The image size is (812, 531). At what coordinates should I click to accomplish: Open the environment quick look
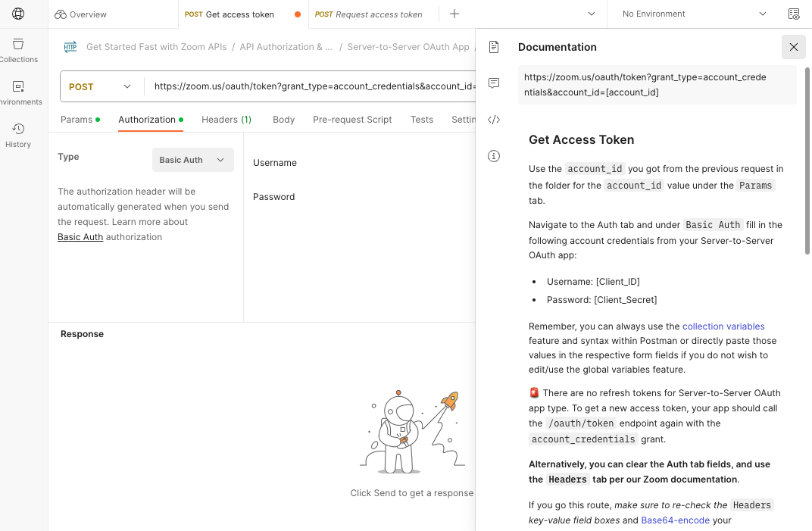[793, 14]
